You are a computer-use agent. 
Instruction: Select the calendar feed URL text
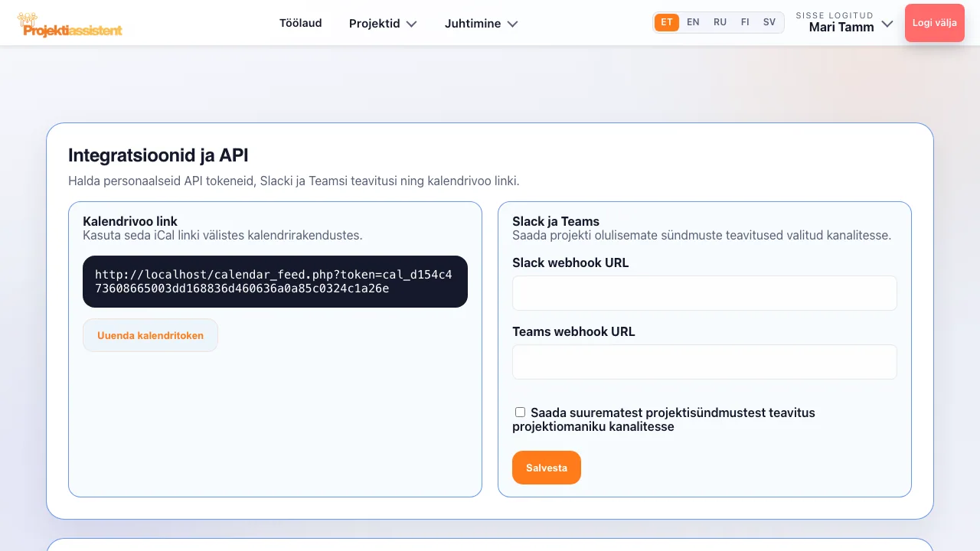[275, 282]
